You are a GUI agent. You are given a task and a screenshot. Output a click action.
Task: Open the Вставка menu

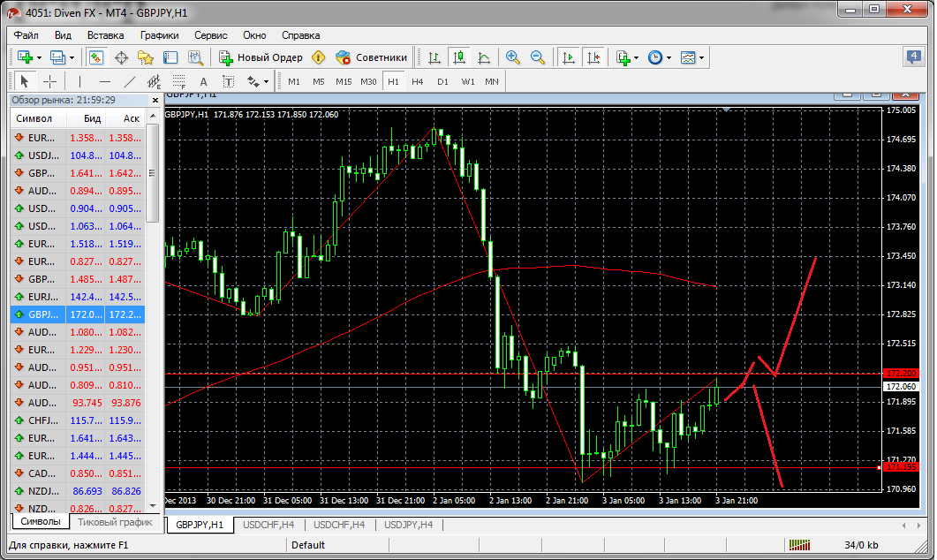coord(105,35)
